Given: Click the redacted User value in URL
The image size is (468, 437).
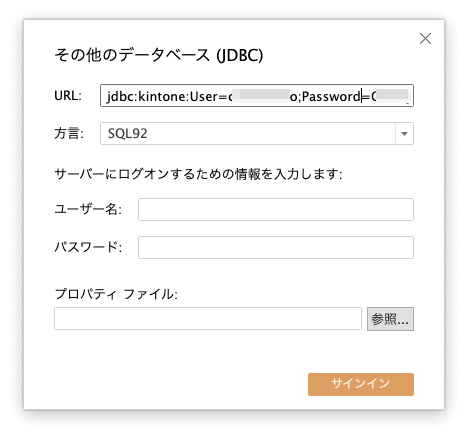Looking at the screenshot, I should click(x=261, y=95).
